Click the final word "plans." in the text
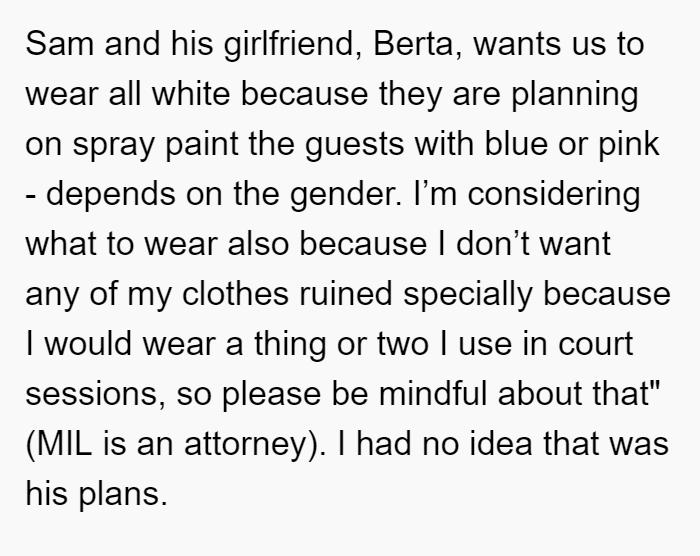 tap(123, 494)
